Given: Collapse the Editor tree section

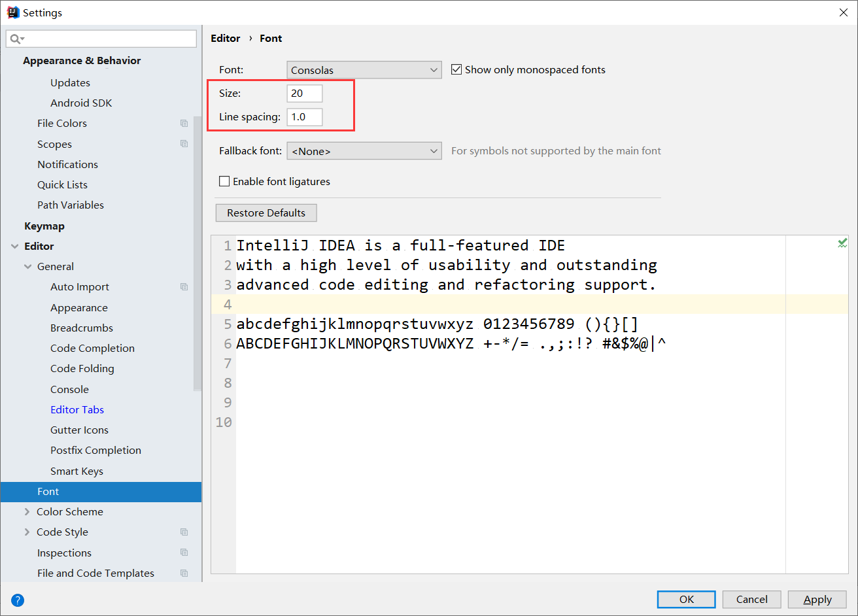Looking at the screenshot, I should [x=15, y=246].
